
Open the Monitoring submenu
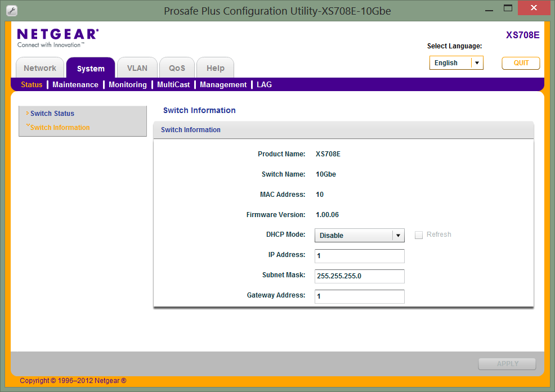pyautogui.click(x=127, y=84)
